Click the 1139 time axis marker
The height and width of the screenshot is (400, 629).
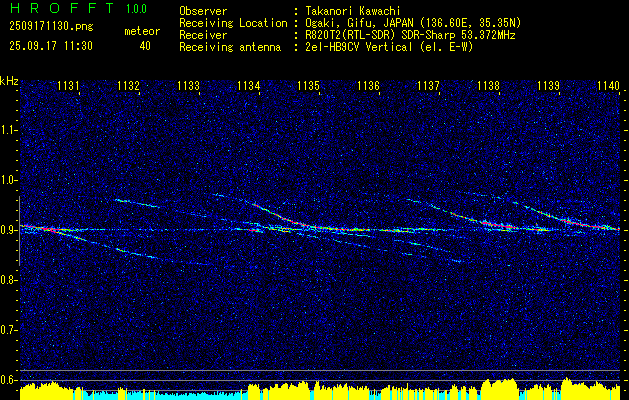548,85
